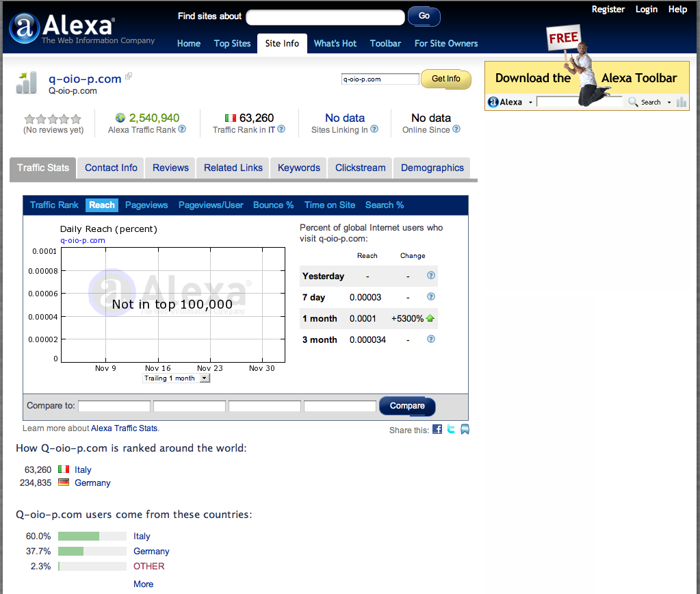Show the Pageviews/User chart
This screenshot has height=594, width=700.
point(211,205)
